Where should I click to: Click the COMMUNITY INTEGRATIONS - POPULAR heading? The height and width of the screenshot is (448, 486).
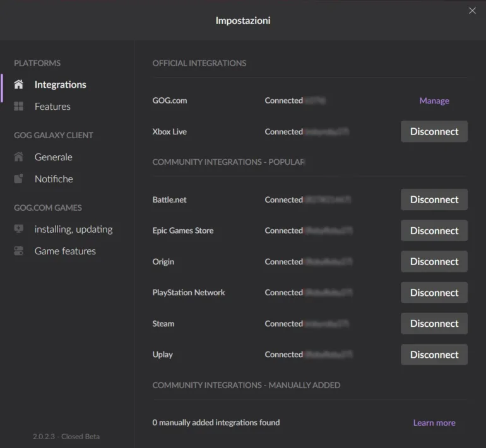click(228, 162)
